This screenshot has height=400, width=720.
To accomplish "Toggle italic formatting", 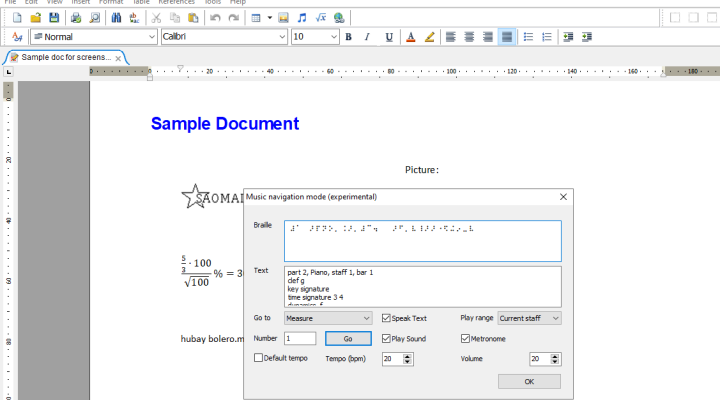I will 367,37.
